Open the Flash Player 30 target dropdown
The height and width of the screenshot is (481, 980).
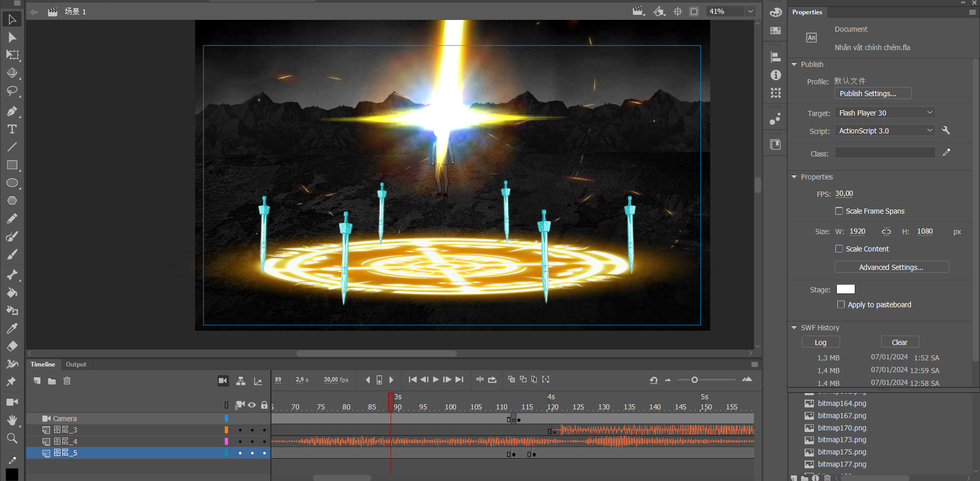click(x=885, y=113)
